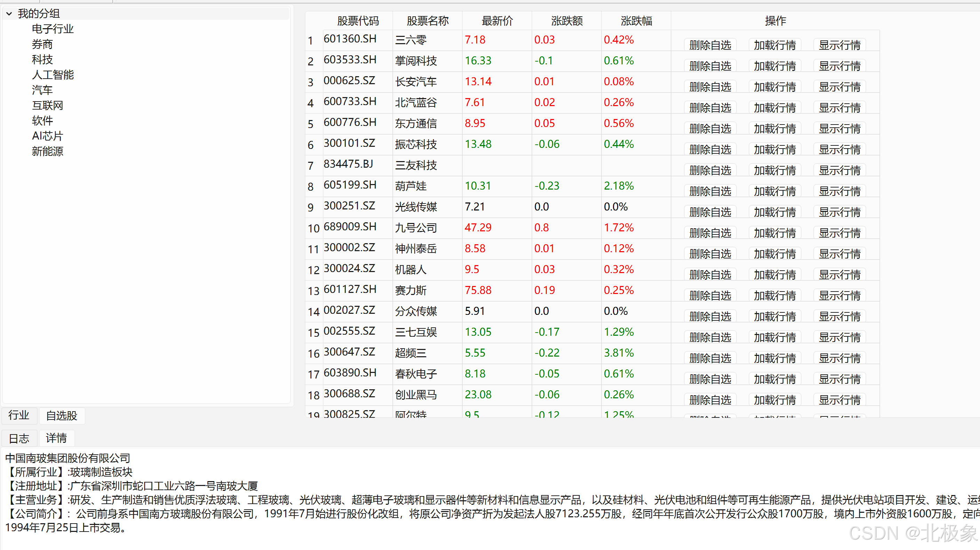
Task: Click 加载行情 for 九号公司 row
Action: [x=774, y=233]
